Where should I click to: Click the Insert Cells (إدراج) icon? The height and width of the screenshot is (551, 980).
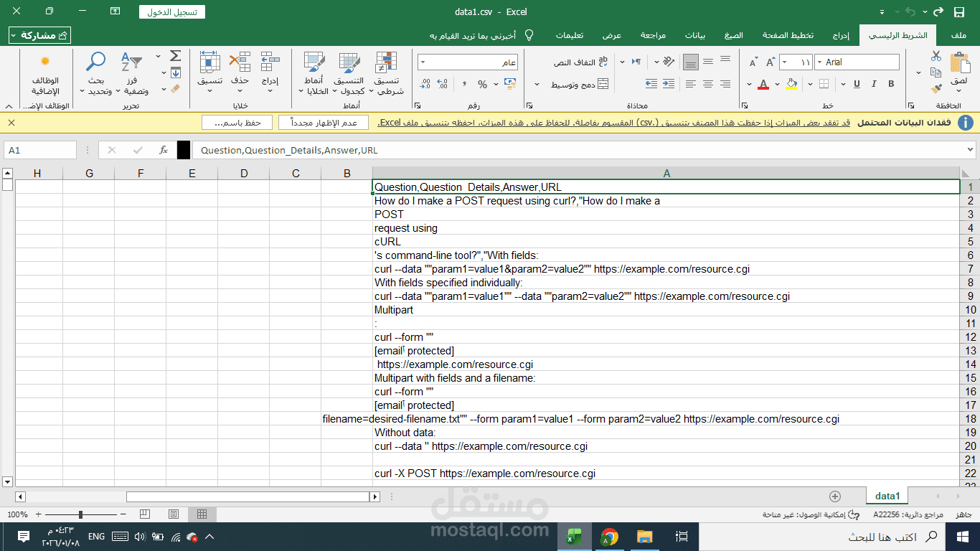point(270,68)
